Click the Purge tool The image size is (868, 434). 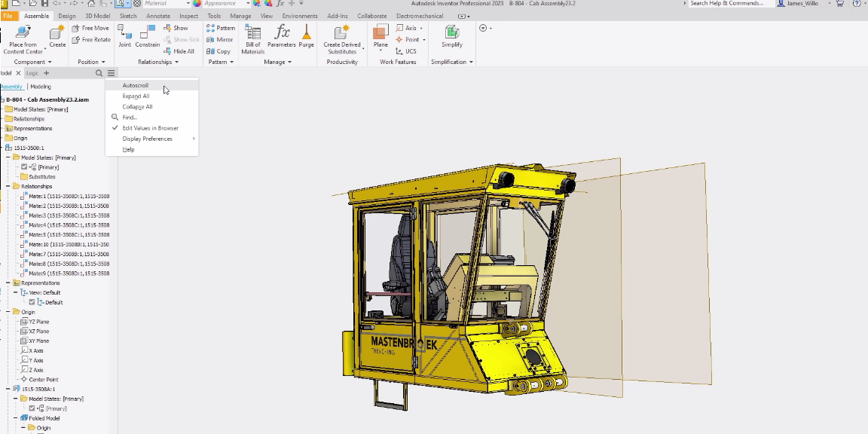click(x=306, y=36)
